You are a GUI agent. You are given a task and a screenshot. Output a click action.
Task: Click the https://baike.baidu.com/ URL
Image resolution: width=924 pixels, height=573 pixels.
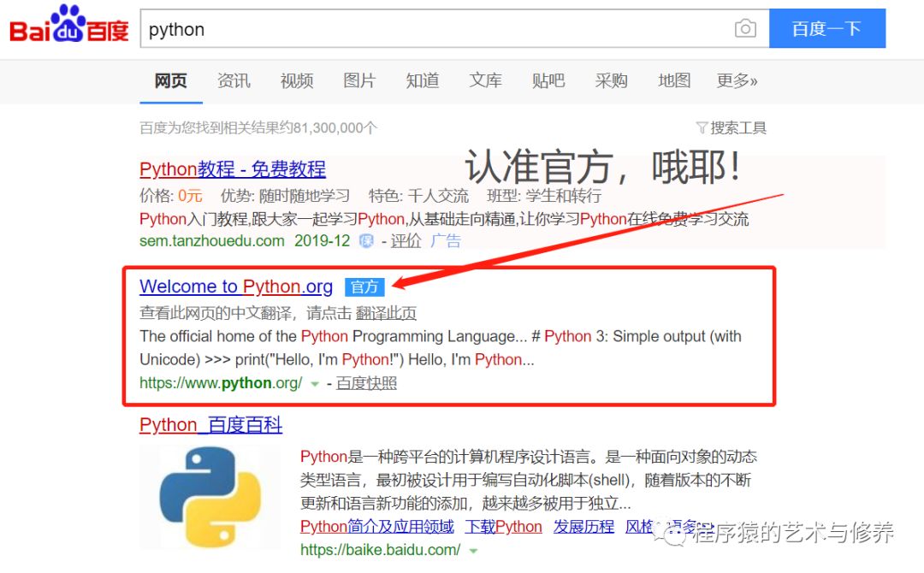(x=380, y=550)
